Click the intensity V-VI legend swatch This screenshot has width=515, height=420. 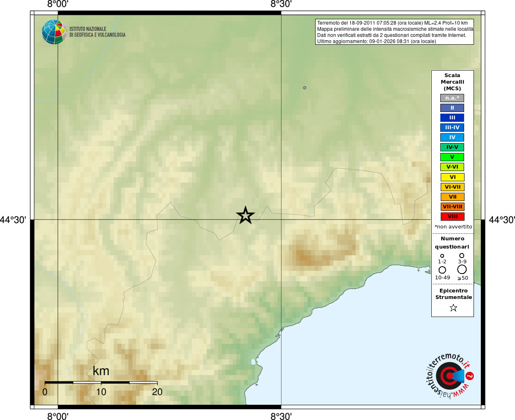pyautogui.click(x=452, y=167)
